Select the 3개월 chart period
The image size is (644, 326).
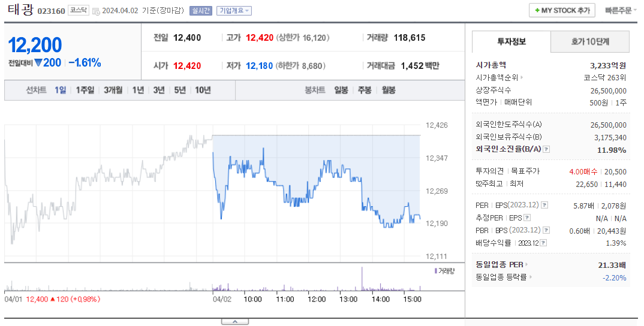(113, 90)
